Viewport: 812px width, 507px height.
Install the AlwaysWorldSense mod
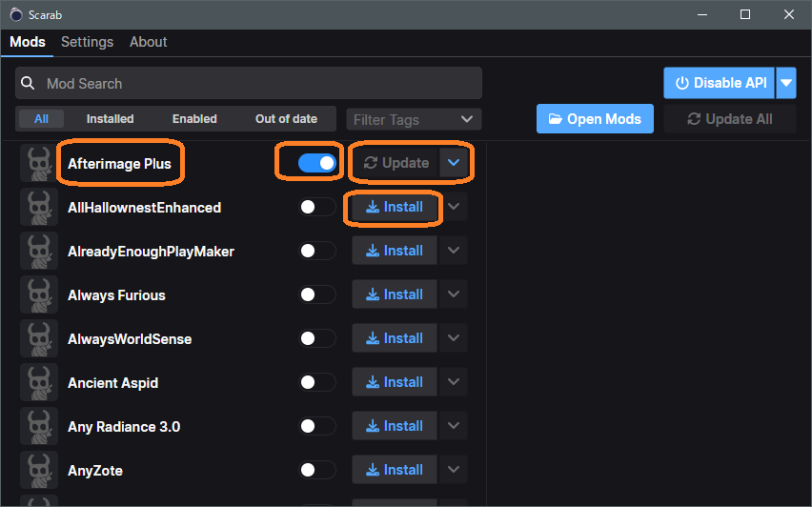tap(395, 338)
